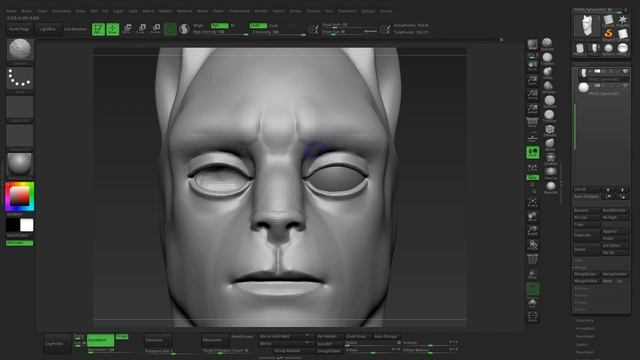Click the AAHalf icon
This screenshot has height=360, width=640.
coord(532,109)
